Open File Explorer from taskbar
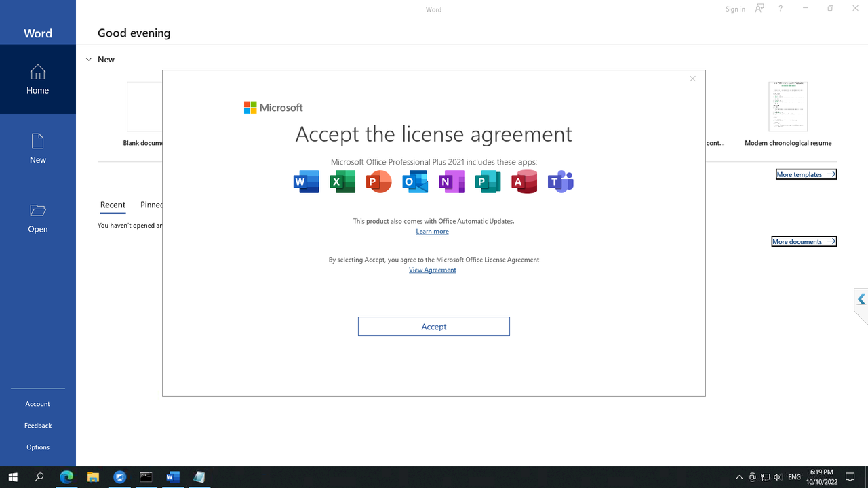The image size is (868, 488). point(93,477)
